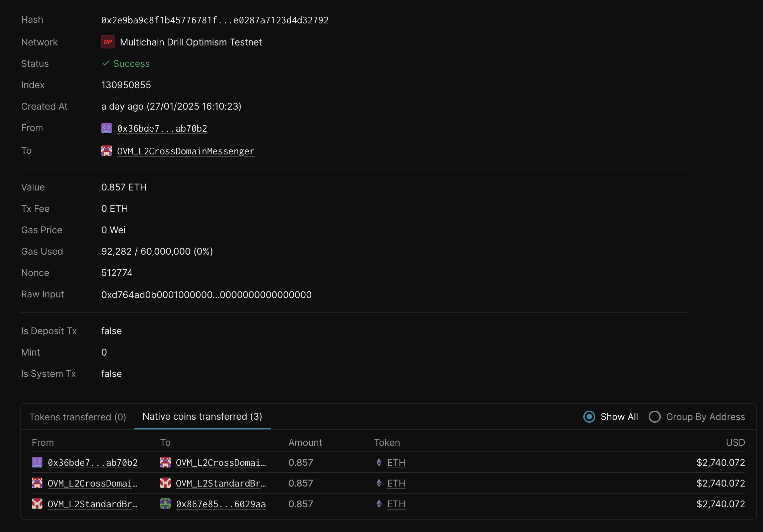Click the OVM_L2StandardBridge avatar in the third row
This screenshot has height=532, width=763.
[x=37, y=504]
